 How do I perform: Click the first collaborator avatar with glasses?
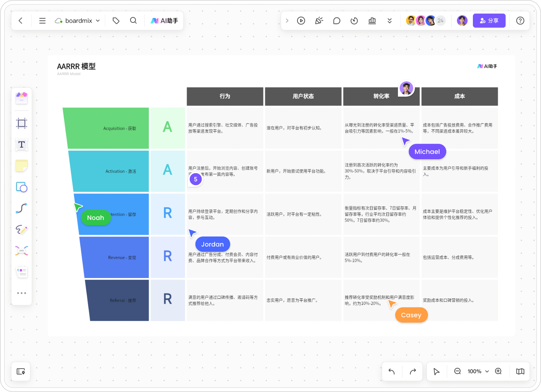pyautogui.click(x=411, y=21)
